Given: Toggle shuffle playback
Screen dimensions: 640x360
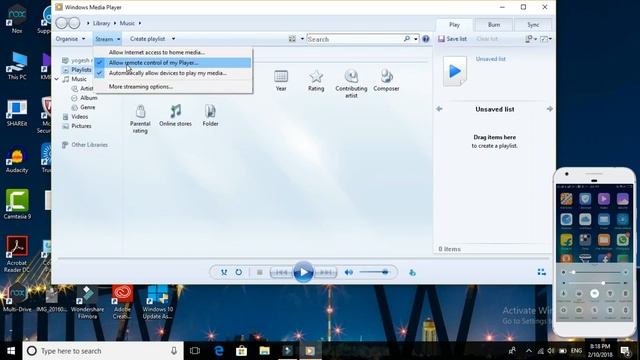Looking at the screenshot, I should (x=224, y=272).
